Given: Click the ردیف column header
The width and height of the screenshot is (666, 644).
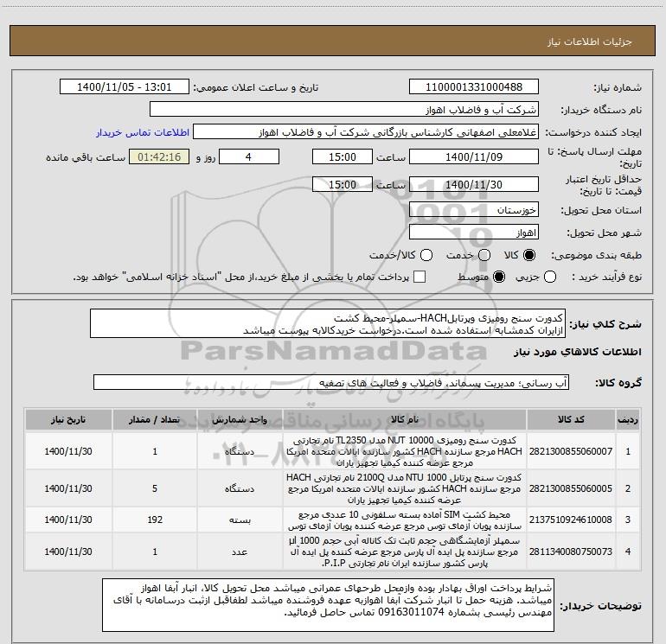Looking at the screenshot, I should pyautogui.click(x=628, y=420).
